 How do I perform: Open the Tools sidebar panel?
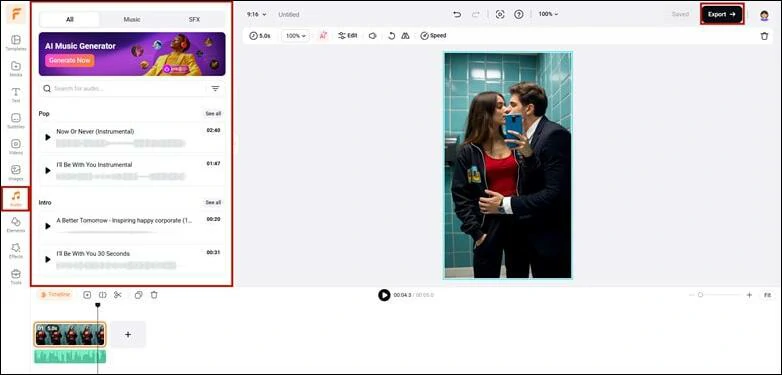click(x=16, y=277)
